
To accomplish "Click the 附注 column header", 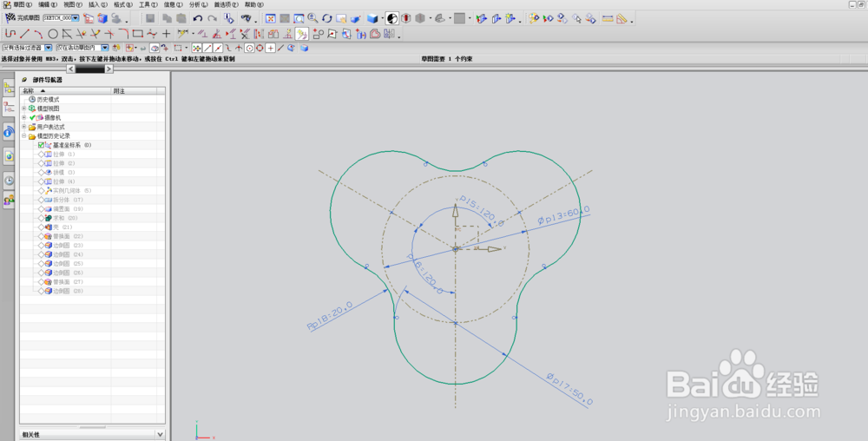I will click(x=134, y=91).
